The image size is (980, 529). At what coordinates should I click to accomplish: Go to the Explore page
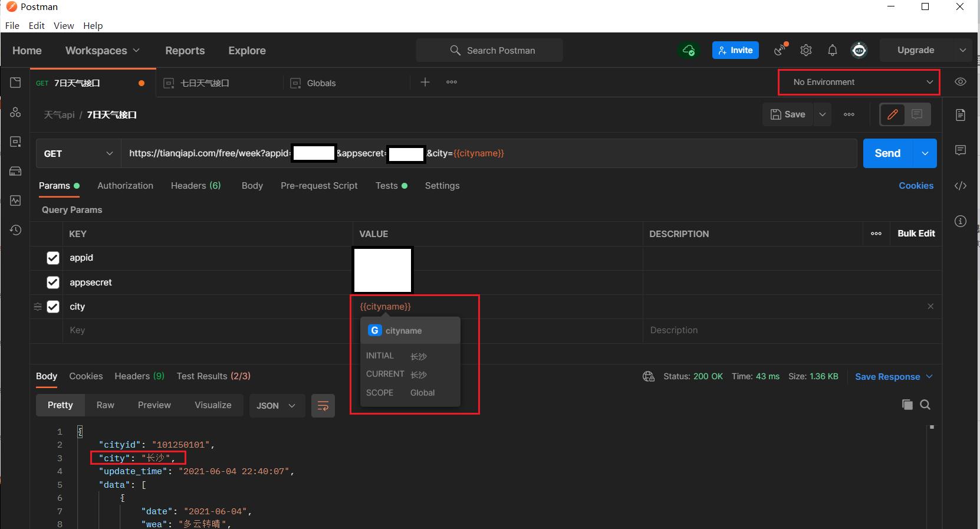(247, 50)
